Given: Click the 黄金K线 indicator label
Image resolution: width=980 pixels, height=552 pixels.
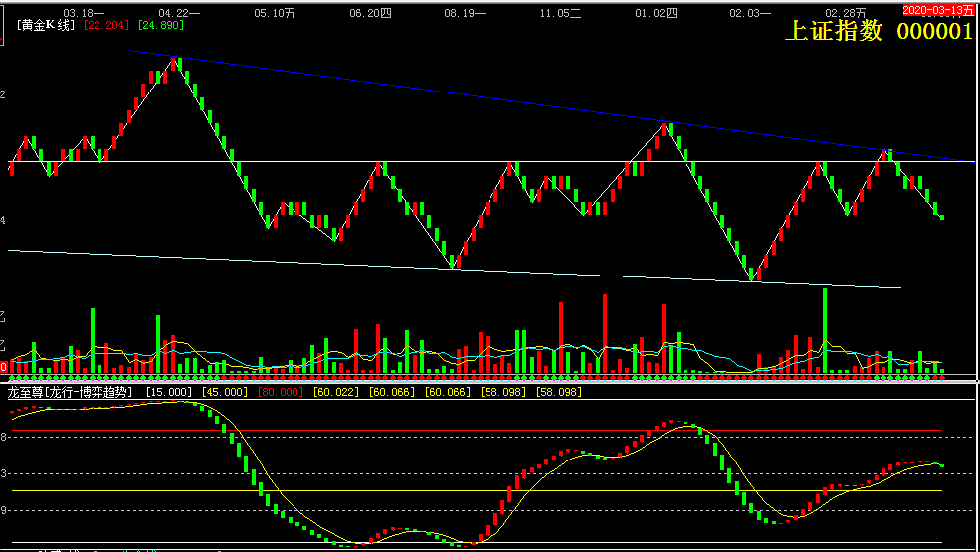Looking at the screenshot, I should point(46,25).
